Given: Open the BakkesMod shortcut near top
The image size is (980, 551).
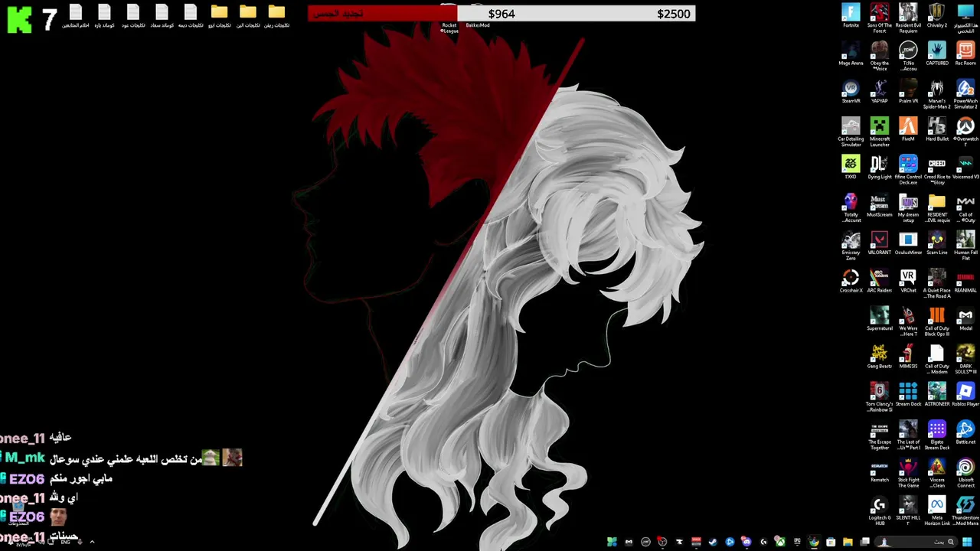Looking at the screenshot, I should (x=478, y=15).
